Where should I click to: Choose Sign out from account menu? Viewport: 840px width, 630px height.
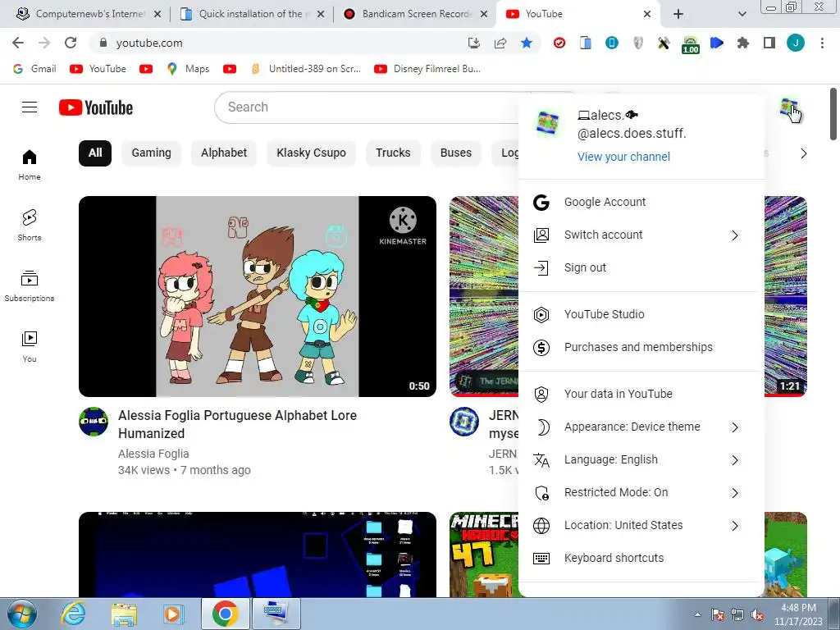[641, 268]
